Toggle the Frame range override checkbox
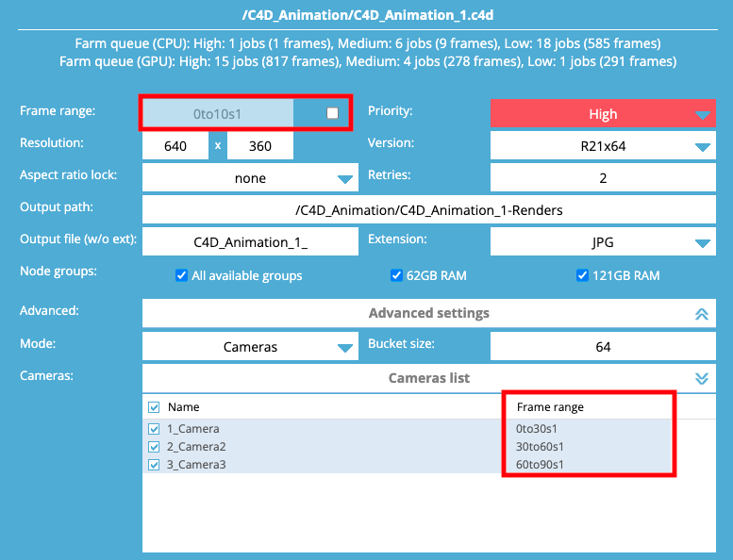 (332, 113)
